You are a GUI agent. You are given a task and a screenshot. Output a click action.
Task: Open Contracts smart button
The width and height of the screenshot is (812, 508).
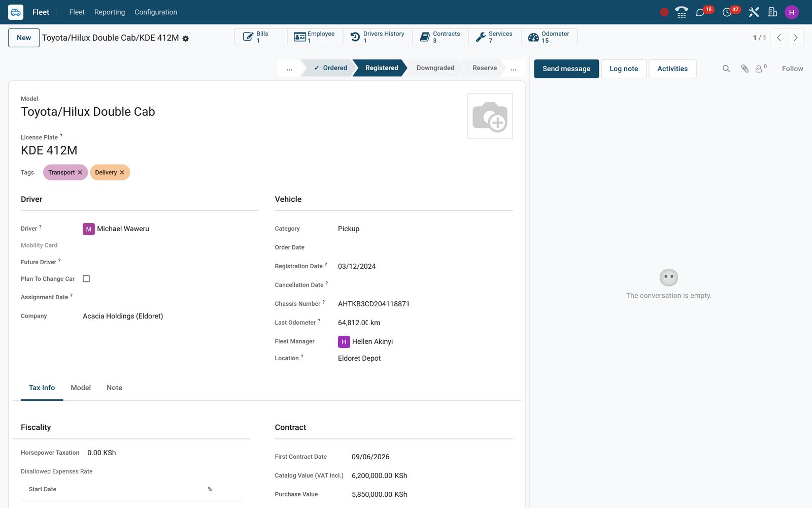[x=441, y=37]
